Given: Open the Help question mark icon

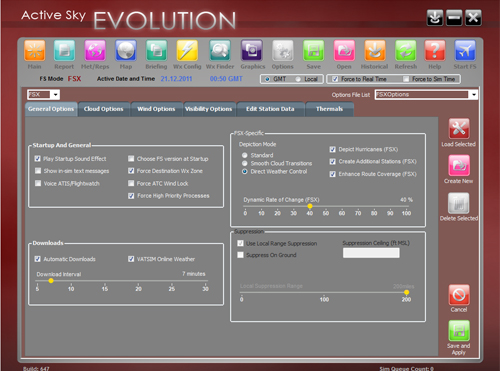Looking at the screenshot, I should [435, 51].
